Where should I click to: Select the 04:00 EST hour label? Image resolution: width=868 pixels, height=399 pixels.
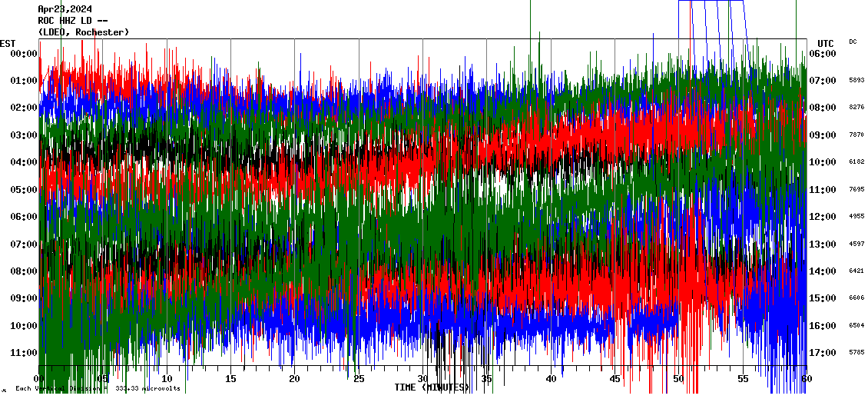pyautogui.click(x=24, y=161)
